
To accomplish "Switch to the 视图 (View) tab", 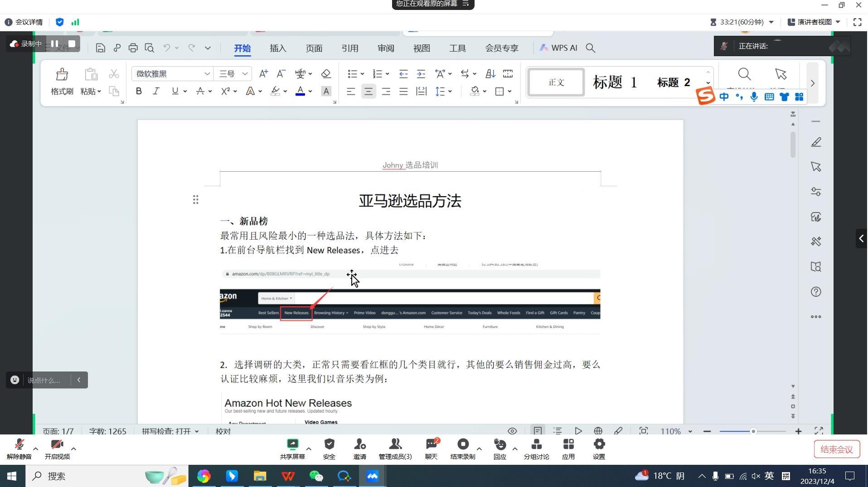I will (x=422, y=48).
